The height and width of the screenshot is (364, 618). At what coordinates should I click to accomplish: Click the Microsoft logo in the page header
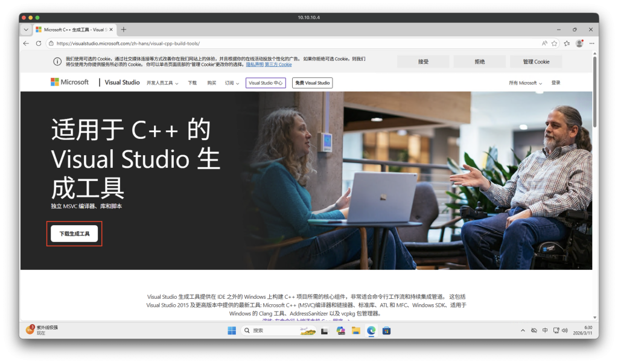(69, 81)
